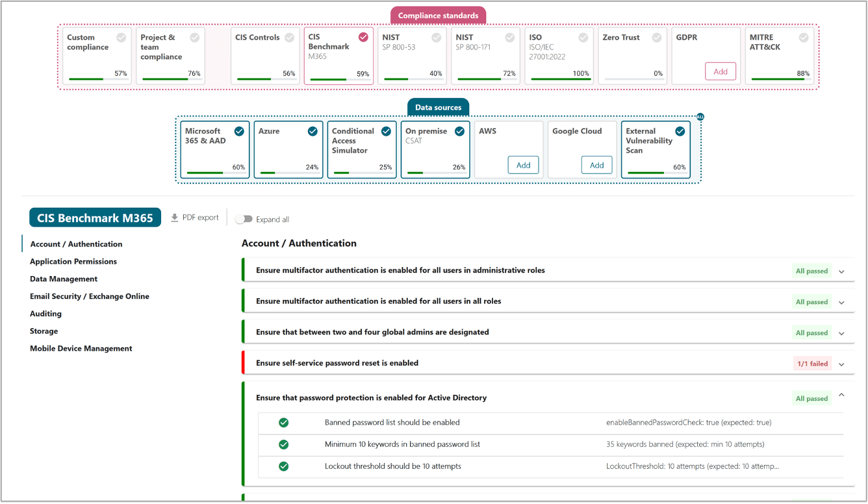Viewport: 868px width, 504px height.
Task: Click 'LockoutThreshold: 10 attempts' result text
Action: [693, 466]
